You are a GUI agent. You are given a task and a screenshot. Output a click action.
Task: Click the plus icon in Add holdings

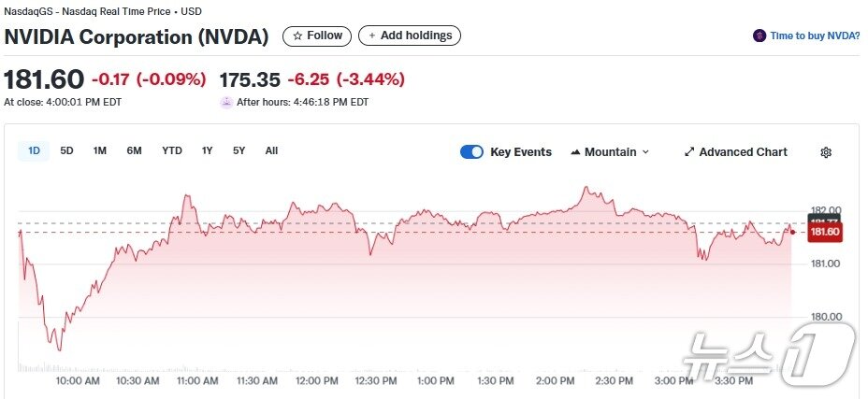(x=371, y=36)
